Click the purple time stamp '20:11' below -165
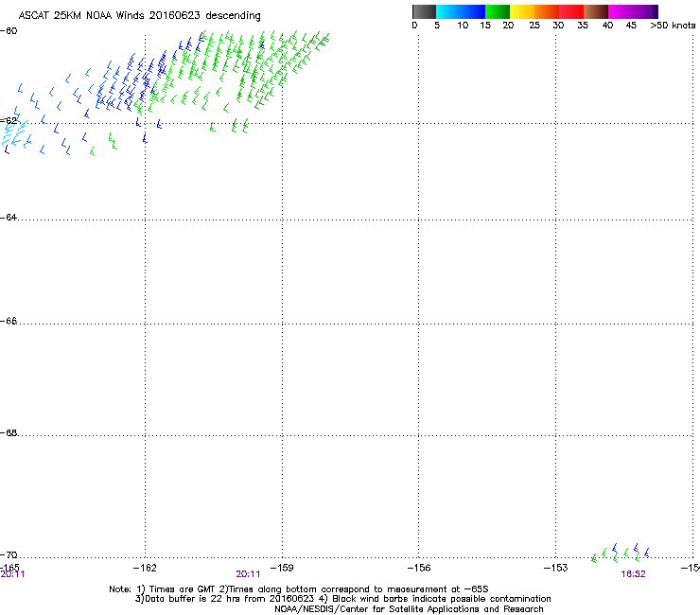 12,574
